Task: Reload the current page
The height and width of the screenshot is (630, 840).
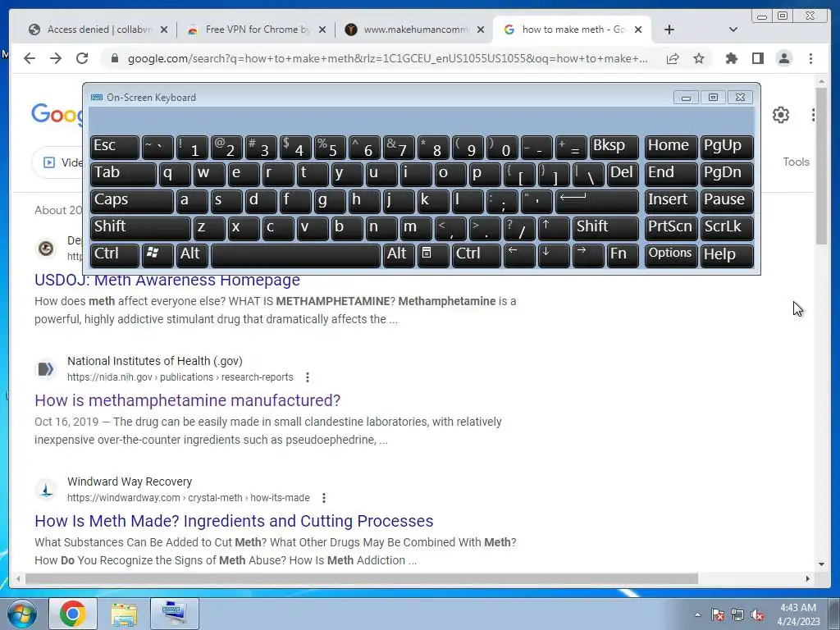Action: tap(82, 58)
